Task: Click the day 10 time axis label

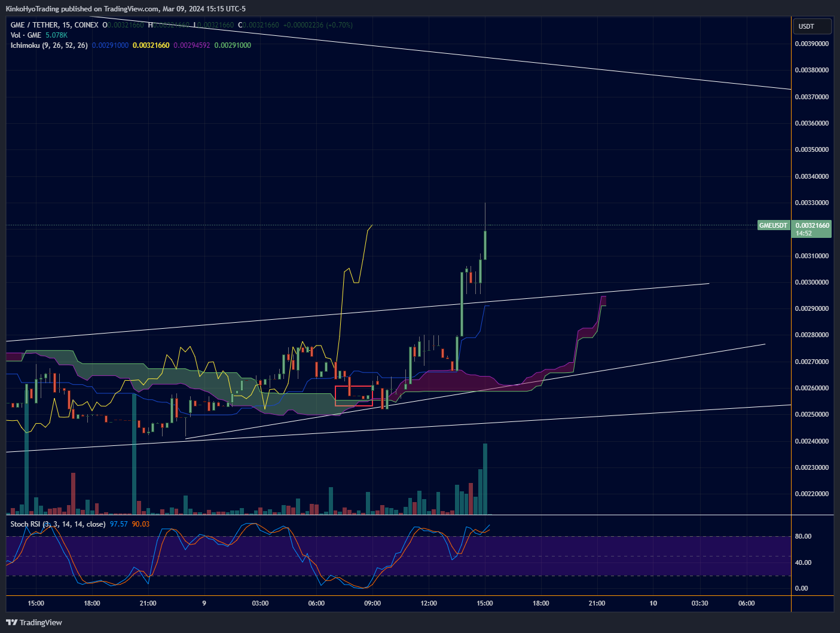Action: (x=653, y=603)
